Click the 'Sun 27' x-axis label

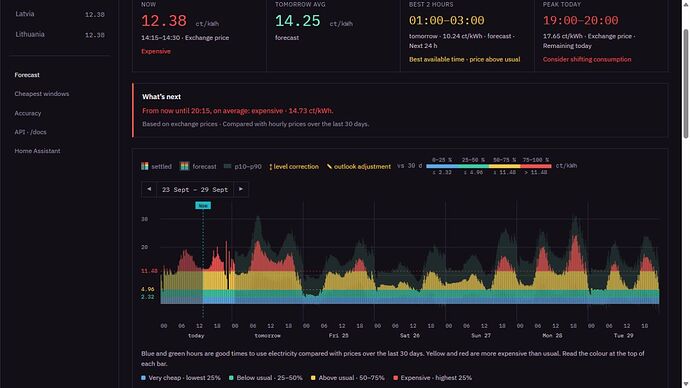tap(481, 336)
